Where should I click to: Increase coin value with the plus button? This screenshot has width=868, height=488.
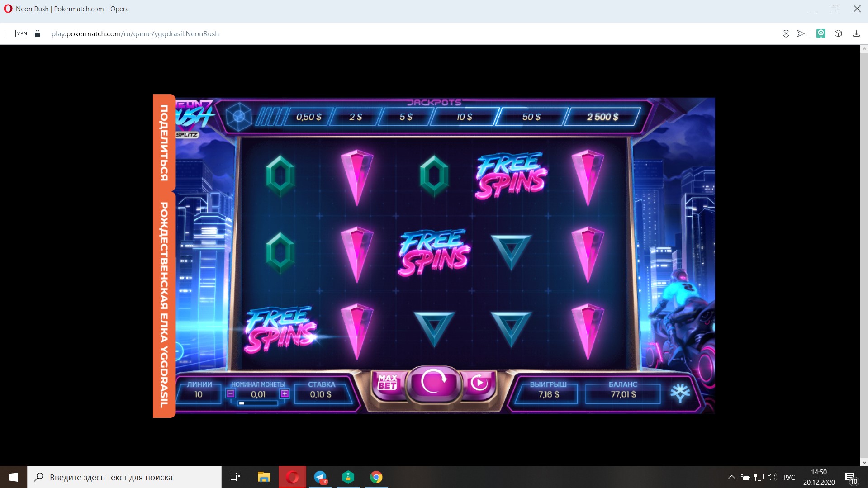[x=285, y=393]
